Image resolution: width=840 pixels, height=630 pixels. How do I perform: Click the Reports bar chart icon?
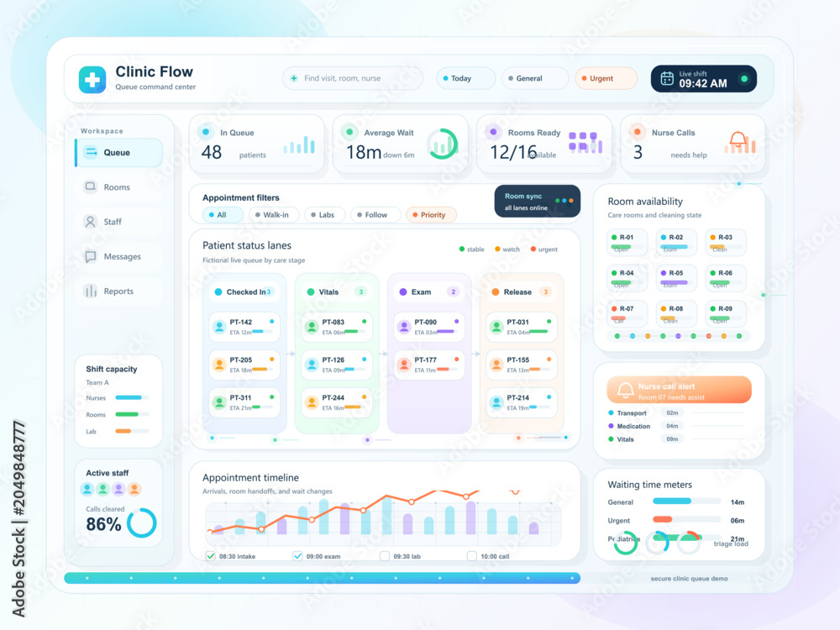coord(91,291)
